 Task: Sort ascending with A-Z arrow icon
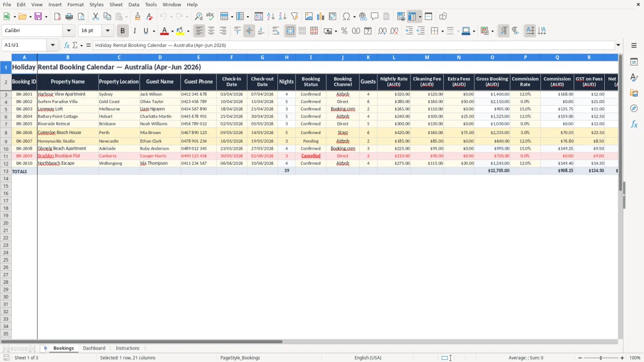click(x=270, y=17)
